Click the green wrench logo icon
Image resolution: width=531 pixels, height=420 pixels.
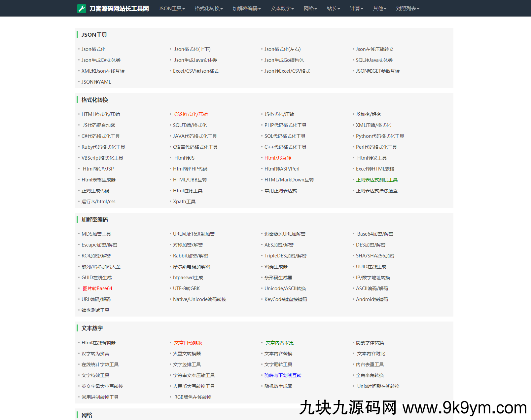click(x=81, y=9)
